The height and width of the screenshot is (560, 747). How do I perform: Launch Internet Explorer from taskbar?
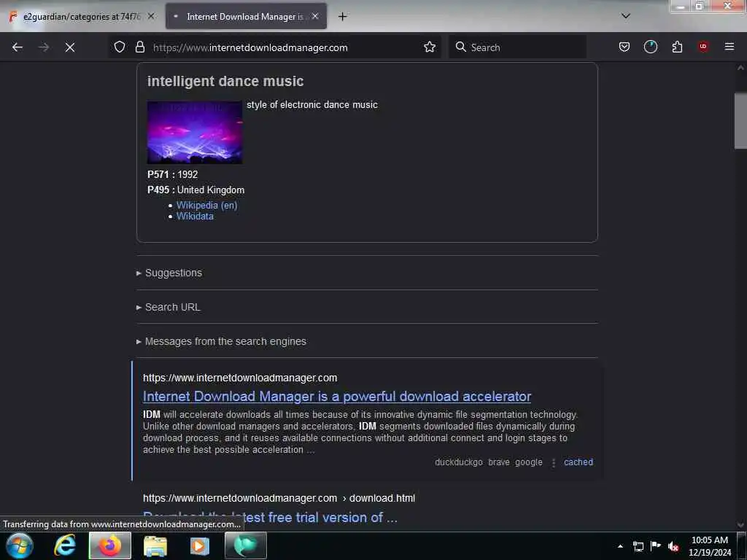pyautogui.click(x=64, y=545)
